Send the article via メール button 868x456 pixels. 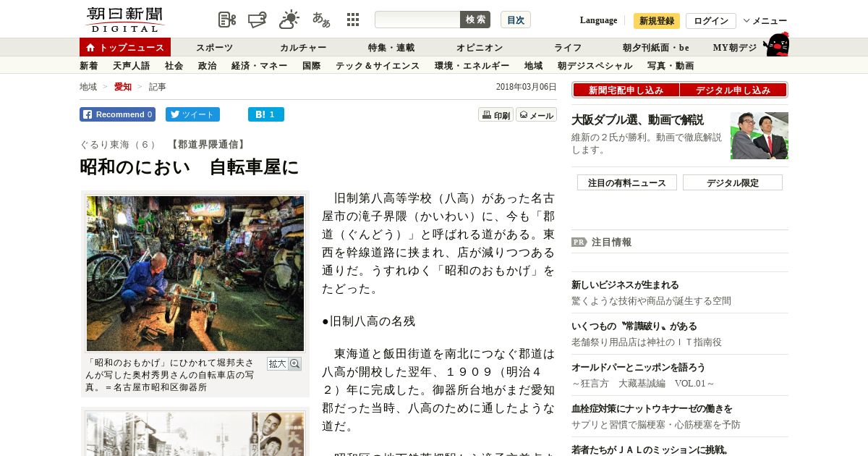(536, 115)
